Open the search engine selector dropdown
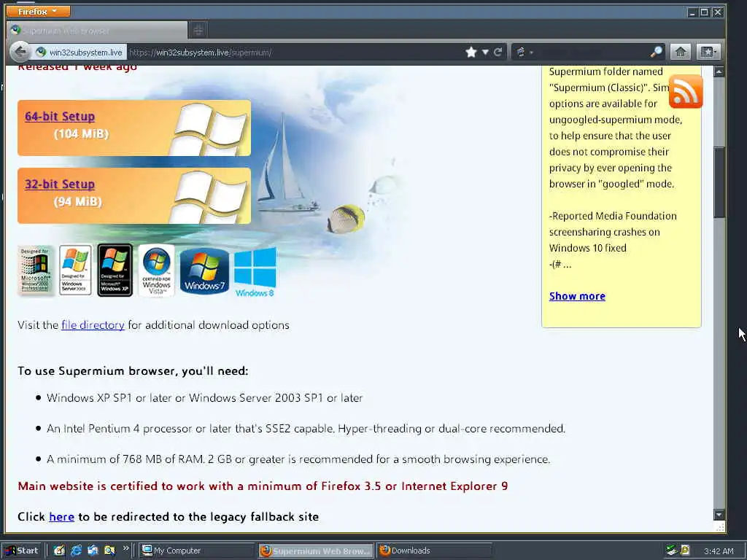 click(x=524, y=52)
